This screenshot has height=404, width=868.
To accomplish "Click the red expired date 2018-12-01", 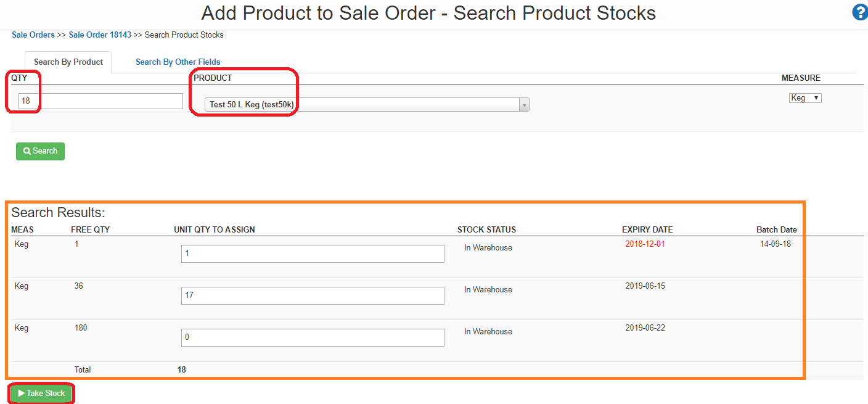I will coord(645,244).
